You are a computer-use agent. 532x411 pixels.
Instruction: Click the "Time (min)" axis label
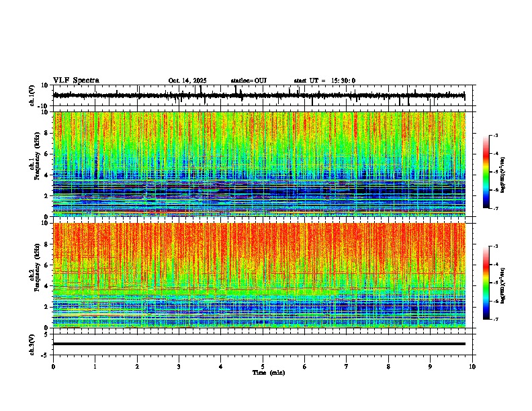click(x=269, y=373)
